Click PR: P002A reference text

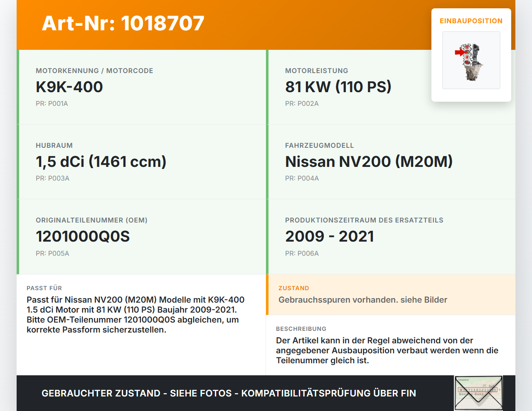(302, 103)
